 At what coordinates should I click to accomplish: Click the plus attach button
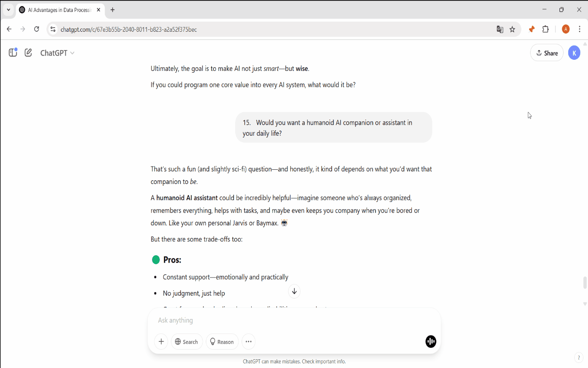coord(161,342)
